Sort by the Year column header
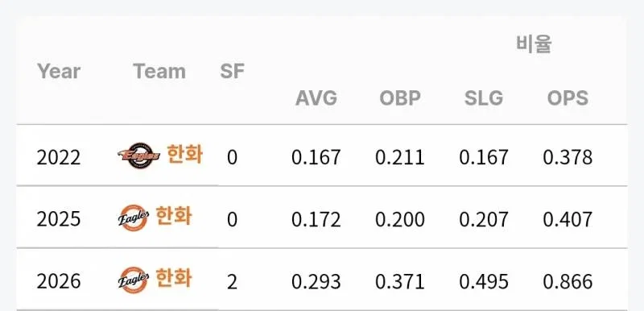The height and width of the screenshot is (311, 644). 59,72
